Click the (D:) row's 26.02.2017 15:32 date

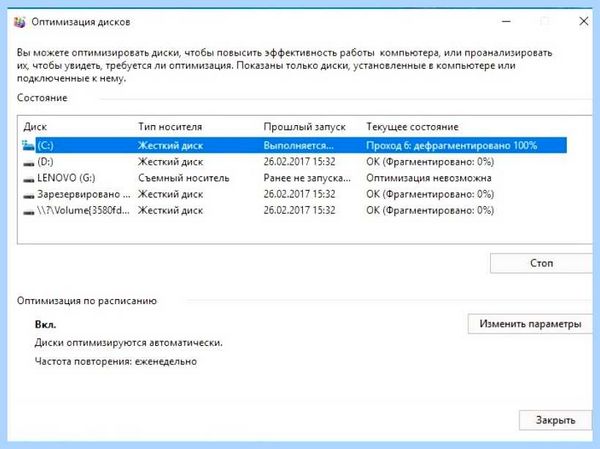pyautogui.click(x=299, y=162)
